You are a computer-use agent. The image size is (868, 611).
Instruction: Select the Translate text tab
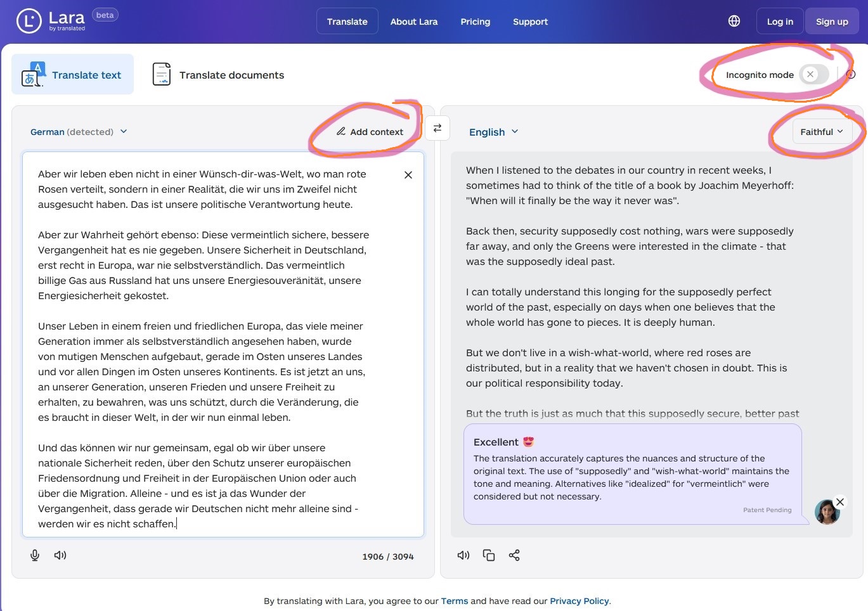[x=73, y=75]
